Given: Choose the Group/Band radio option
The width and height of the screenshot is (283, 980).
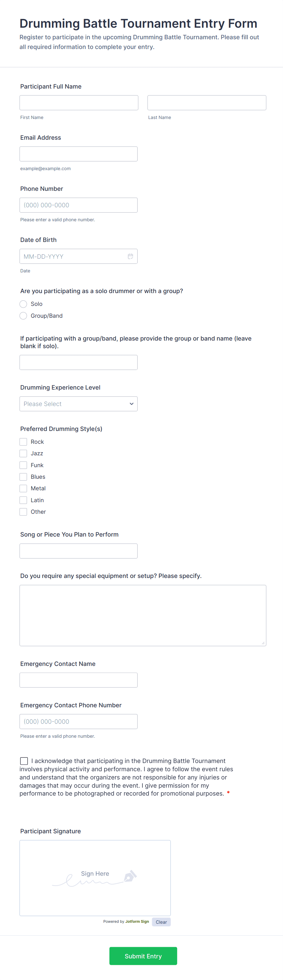Looking at the screenshot, I should (24, 316).
